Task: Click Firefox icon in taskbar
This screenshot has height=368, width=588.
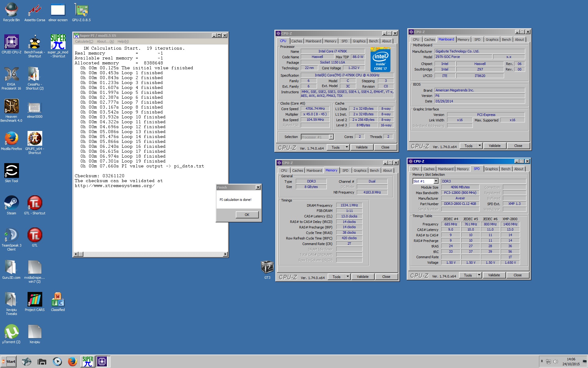Action: pyautogui.click(x=72, y=362)
